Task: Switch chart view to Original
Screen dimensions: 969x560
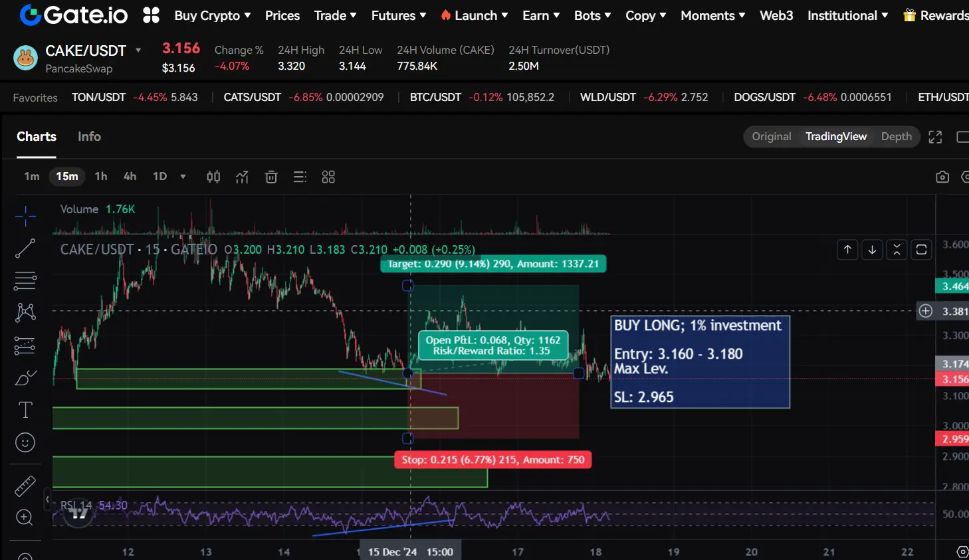Action: coord(772,136)
